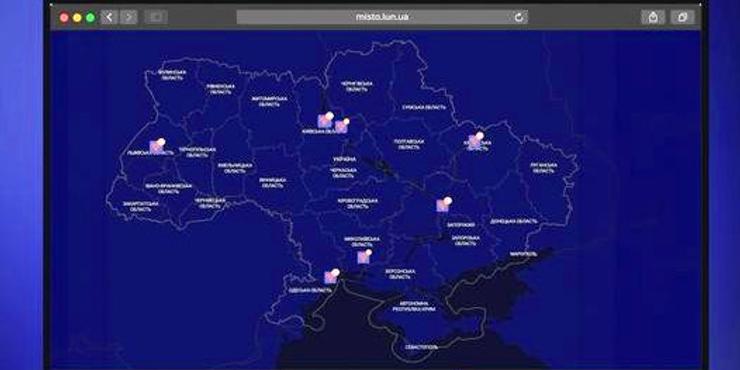Click the Сумська область label
Image resolution: width=740 pixels, height=370 pixels.
pyautogui.click(x=424, y=107)
